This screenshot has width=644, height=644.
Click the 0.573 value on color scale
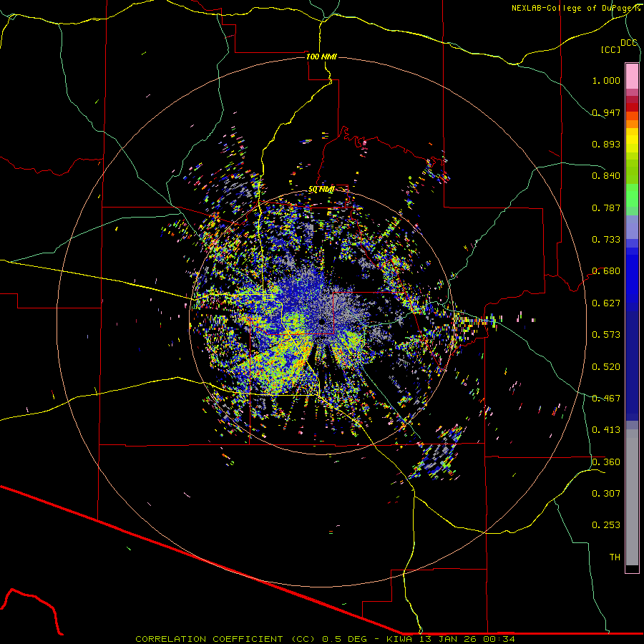coord(606,335)
